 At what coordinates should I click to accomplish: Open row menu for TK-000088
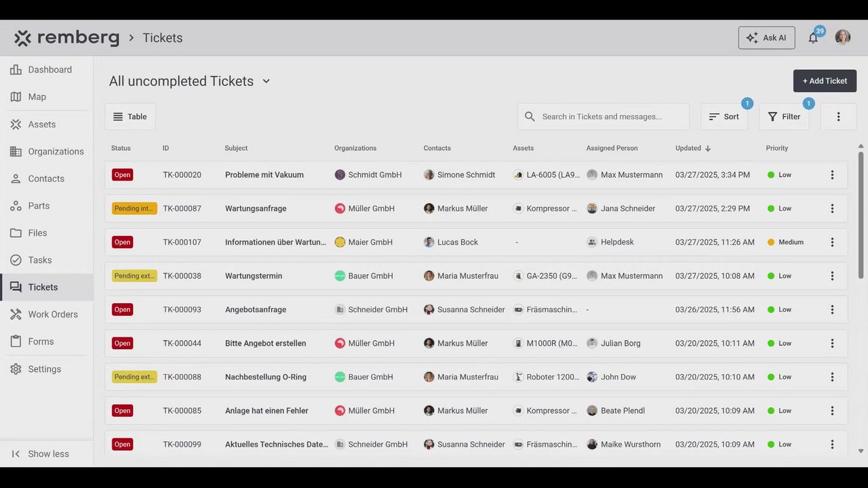tap(832, 377)
